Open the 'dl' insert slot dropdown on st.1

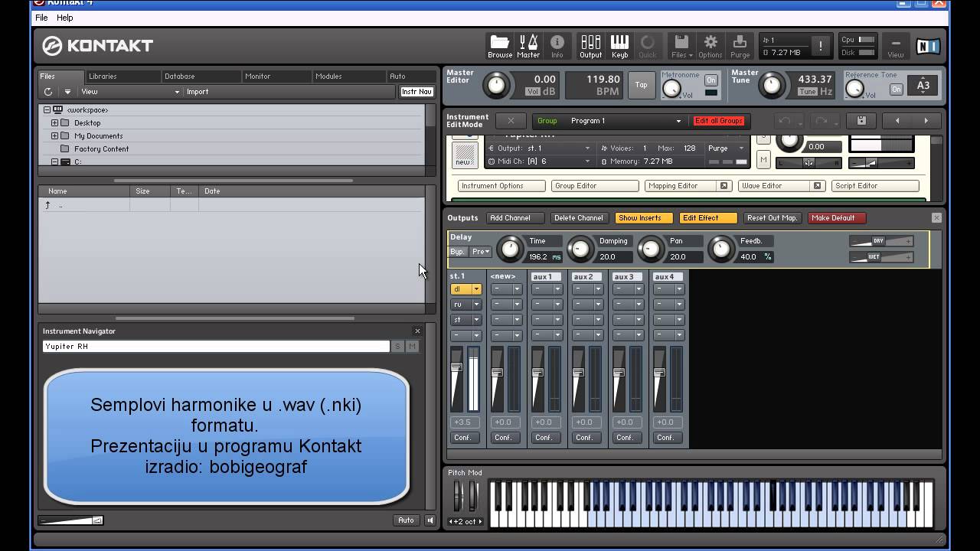(x=476, y=289)
